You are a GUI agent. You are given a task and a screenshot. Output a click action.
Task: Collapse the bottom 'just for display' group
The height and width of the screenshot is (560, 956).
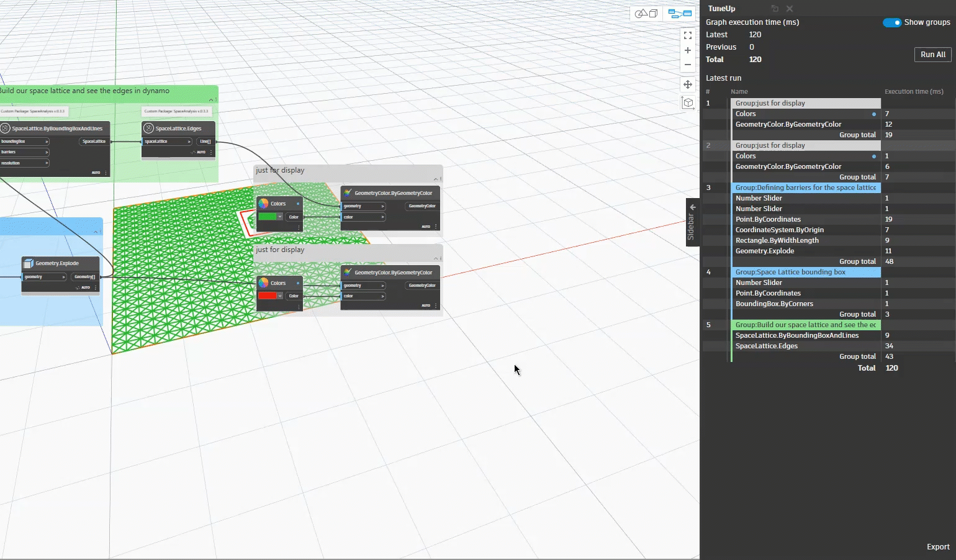click(x=435, y=258)
